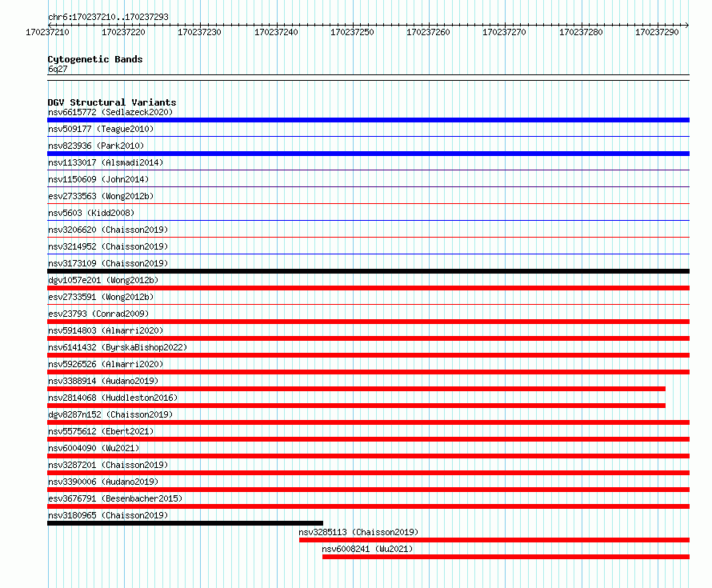Viewport: 712px width, 588px height.
Task: Click the chr6:170237210..170237293 region label
Action: [108, 17]
